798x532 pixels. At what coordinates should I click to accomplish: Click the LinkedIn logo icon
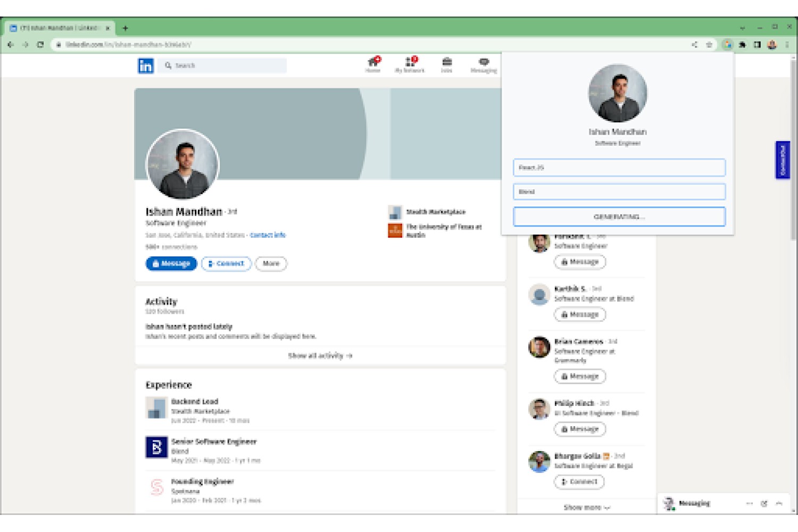[146, 65]
